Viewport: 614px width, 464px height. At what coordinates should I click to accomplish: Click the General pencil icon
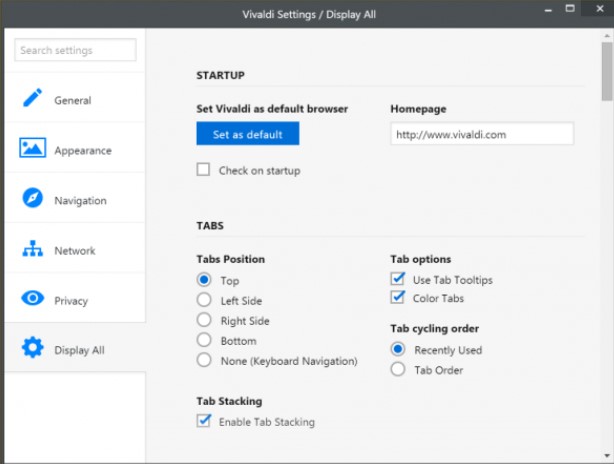pos(32,99)
